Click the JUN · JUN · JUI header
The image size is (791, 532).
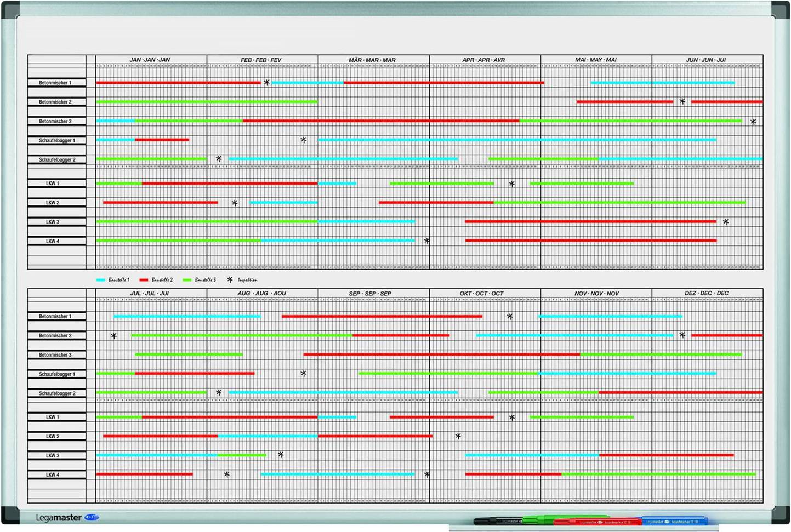[706, 60]
